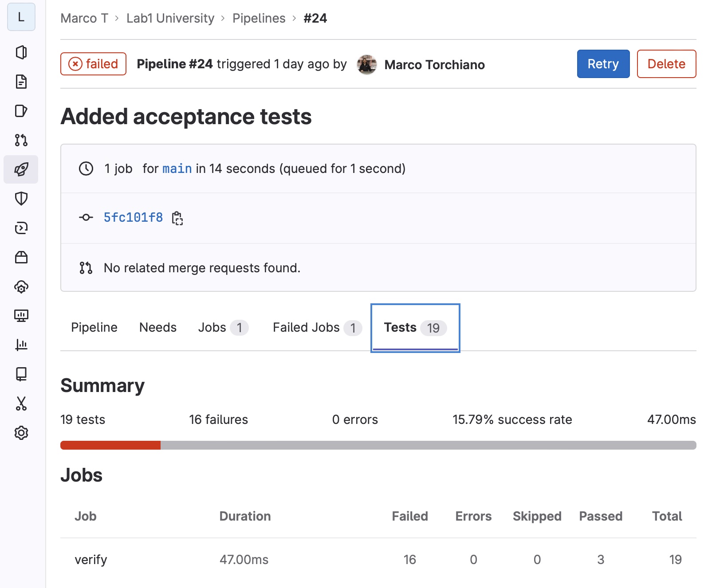The image size is (708, 588).
Task: Click the test summary progress bar
Action: 378,445
